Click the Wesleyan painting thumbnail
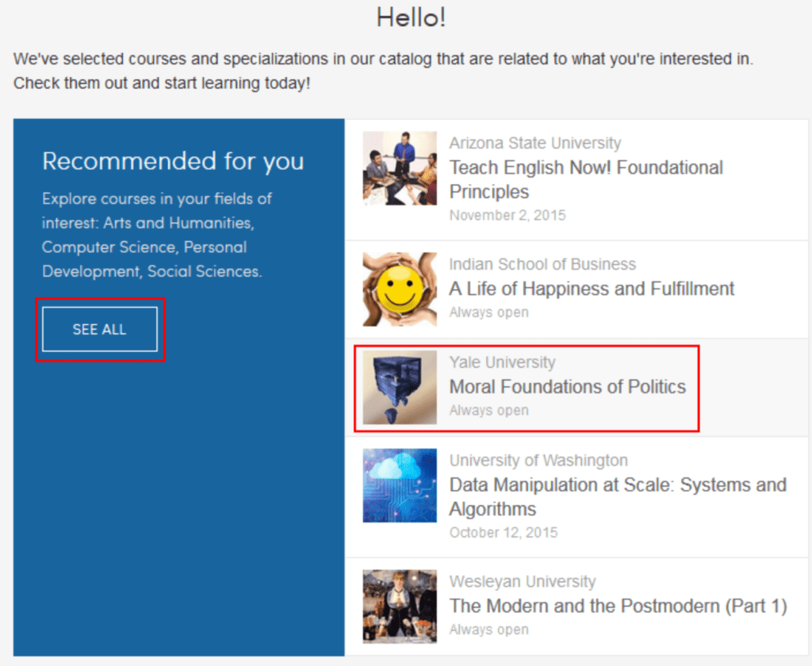Screen dimensions: 812x666 coord(400,607)
